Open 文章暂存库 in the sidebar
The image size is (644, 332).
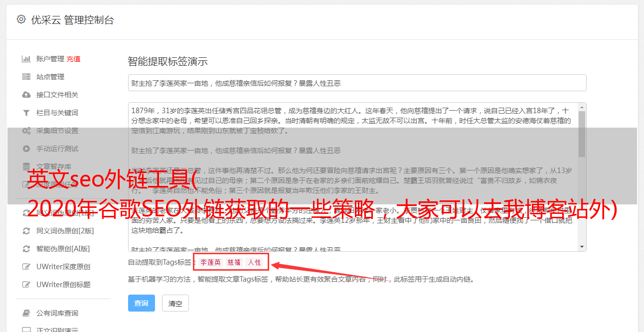pos(54,166)
